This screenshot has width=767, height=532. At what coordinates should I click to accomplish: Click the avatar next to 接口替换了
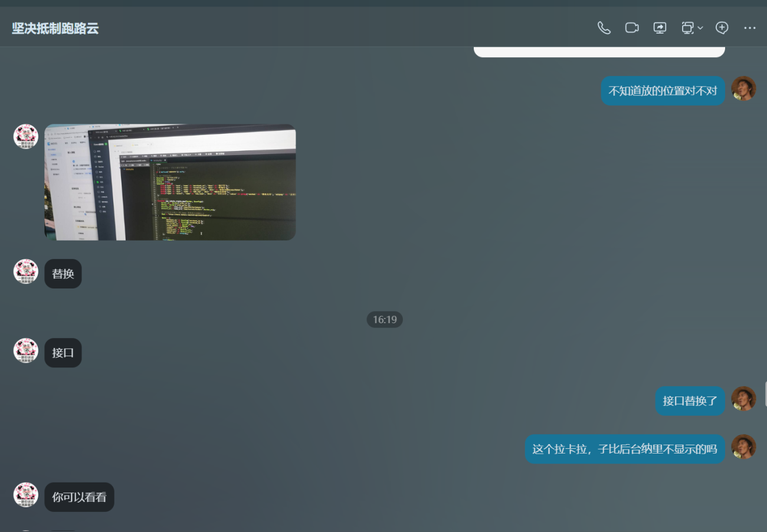[x=743, y=399]
